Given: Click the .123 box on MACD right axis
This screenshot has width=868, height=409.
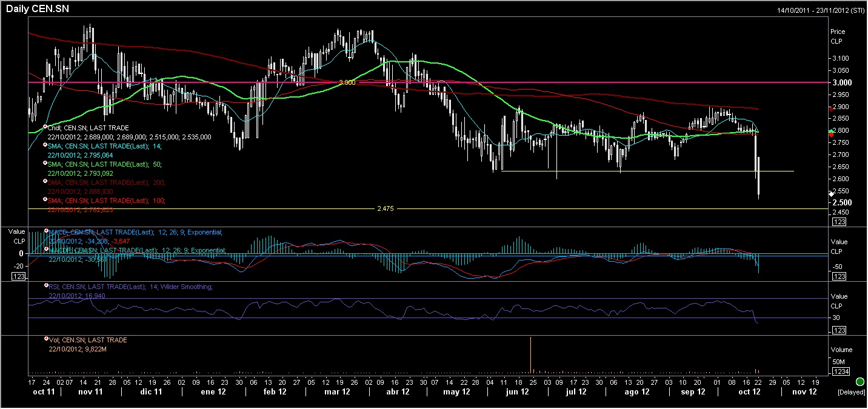Looking at the screenshot, I should 840,276.
